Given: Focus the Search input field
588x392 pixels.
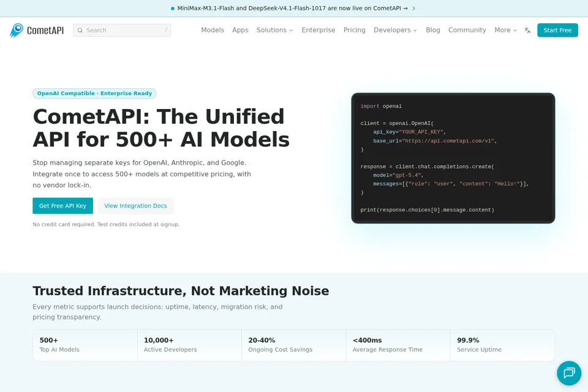Looking at the screenshot, I should point(122,30).
